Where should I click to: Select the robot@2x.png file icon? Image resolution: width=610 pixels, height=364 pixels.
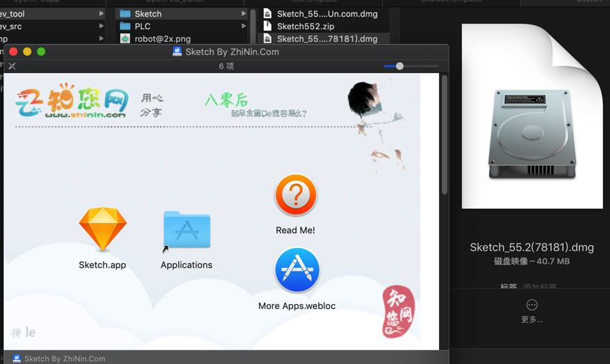[125, 38]
